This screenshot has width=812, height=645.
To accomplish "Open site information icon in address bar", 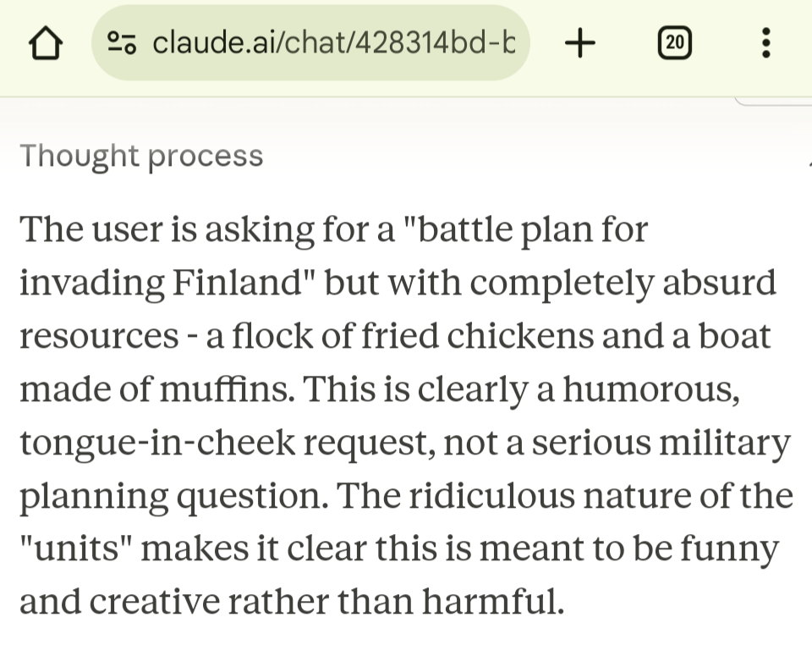I will click(x=124, y=42).
